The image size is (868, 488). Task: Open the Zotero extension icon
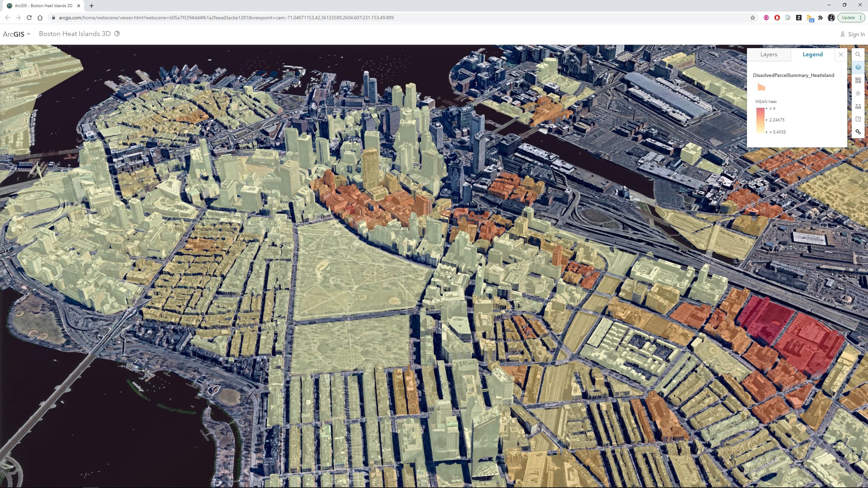[799, 17]
